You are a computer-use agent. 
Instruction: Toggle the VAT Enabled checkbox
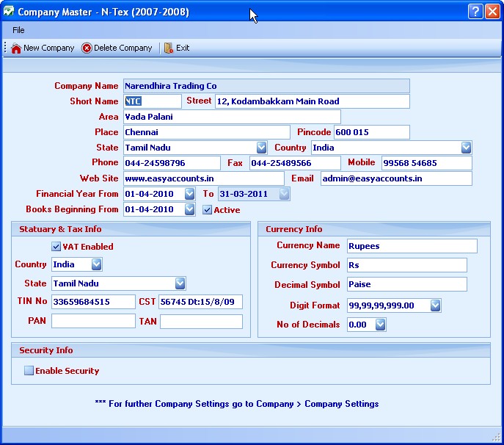click(x=56, y=247)
